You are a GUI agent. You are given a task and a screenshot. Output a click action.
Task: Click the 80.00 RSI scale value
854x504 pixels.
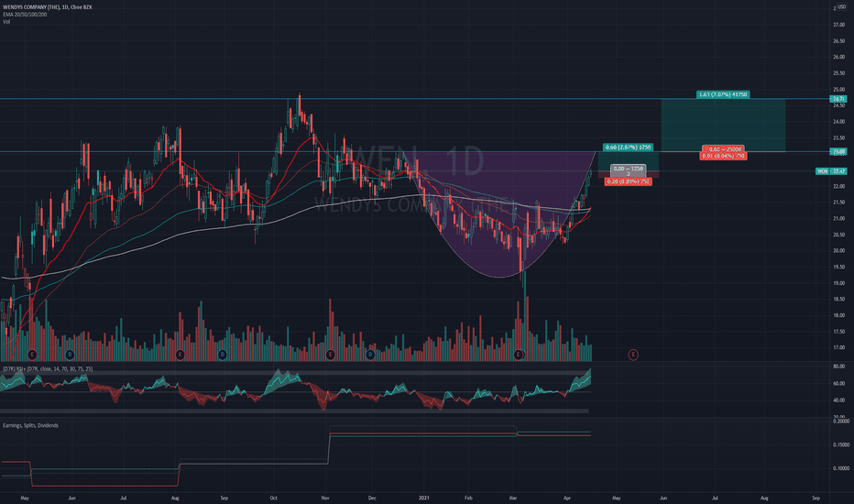point(838,367)
